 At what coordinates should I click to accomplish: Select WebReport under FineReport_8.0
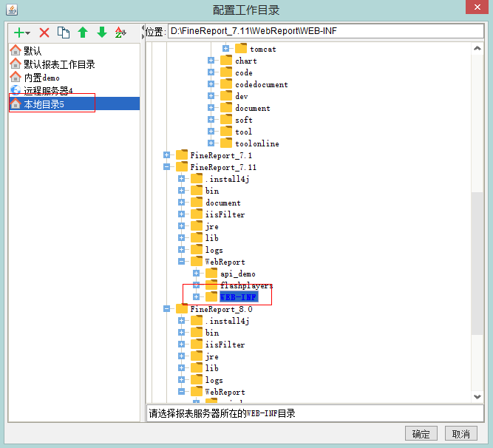[225, 392]
